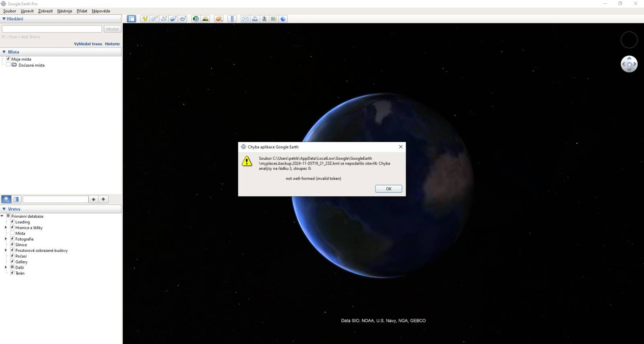This screenshot has height=344, width=644.
Task: Expand the Fotografie tree node
Action: pyautogui.click(x=6, y=239)
